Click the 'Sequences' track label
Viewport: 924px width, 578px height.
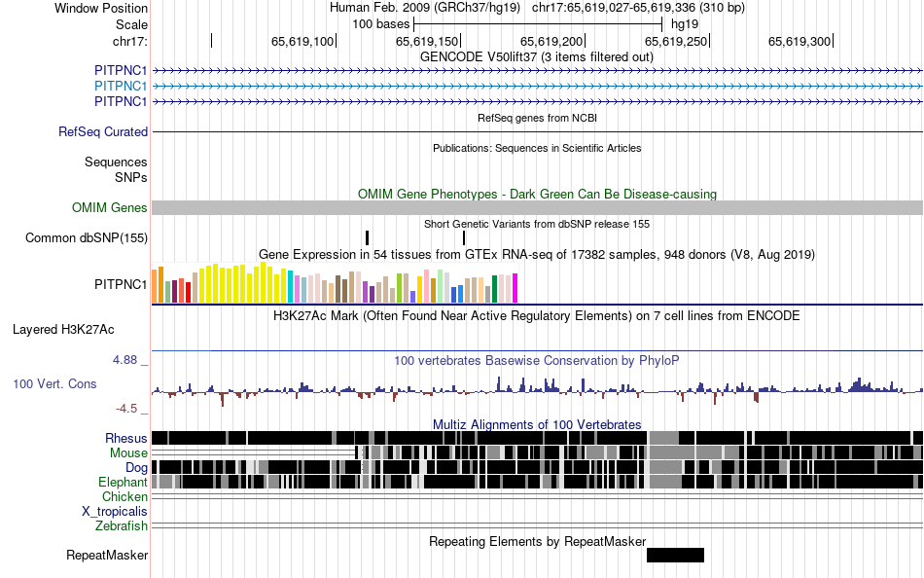(x=116, y=162)
